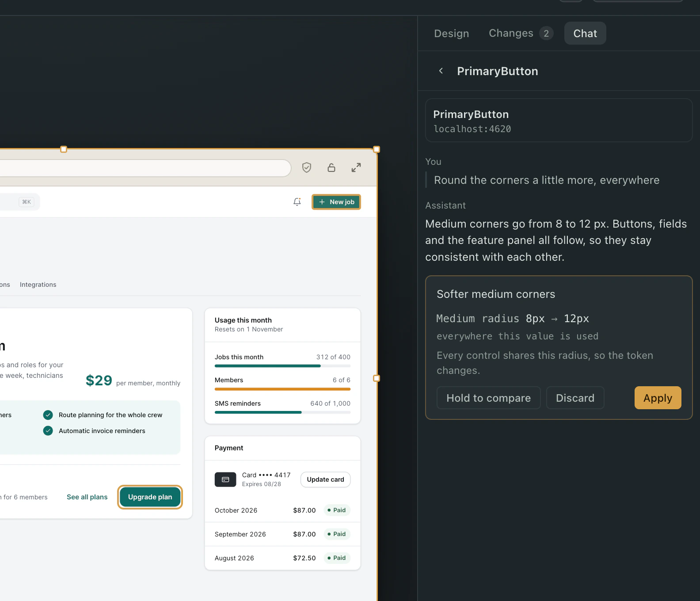This screenshot has width=700, height=601.
Task: Click the Card •••• 4417 text
Action: click(x=266, y=475)
